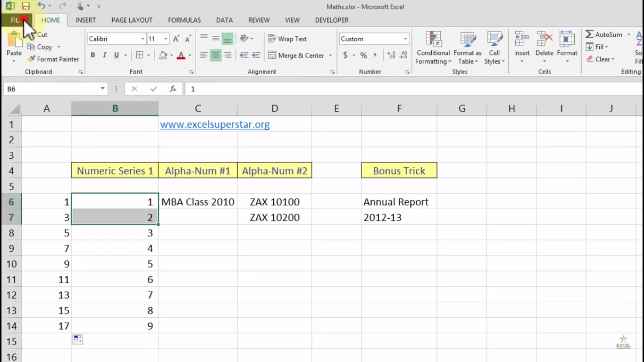
Task: Open Cell Styles gallery
Action: pyautogui.click(x=495, y=48)
